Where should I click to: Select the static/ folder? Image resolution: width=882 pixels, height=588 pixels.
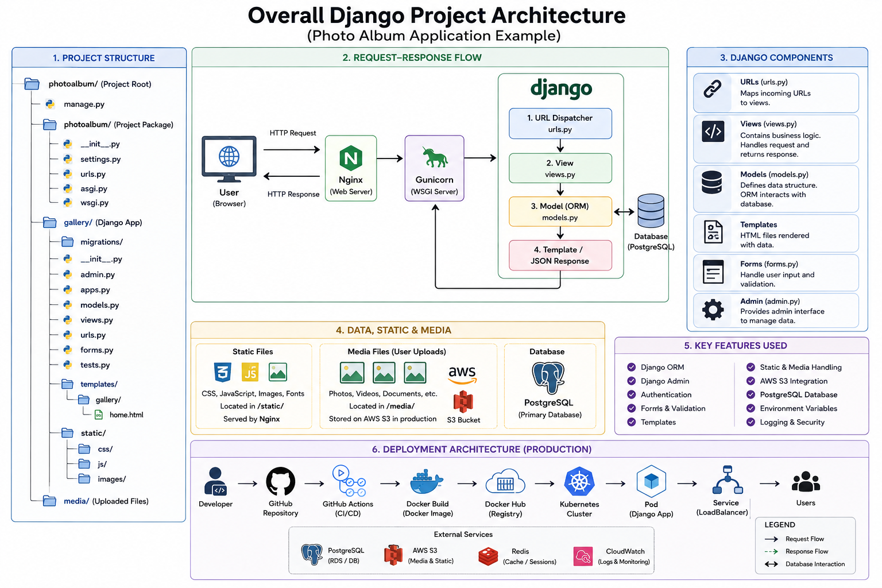(x=84, y=433)
